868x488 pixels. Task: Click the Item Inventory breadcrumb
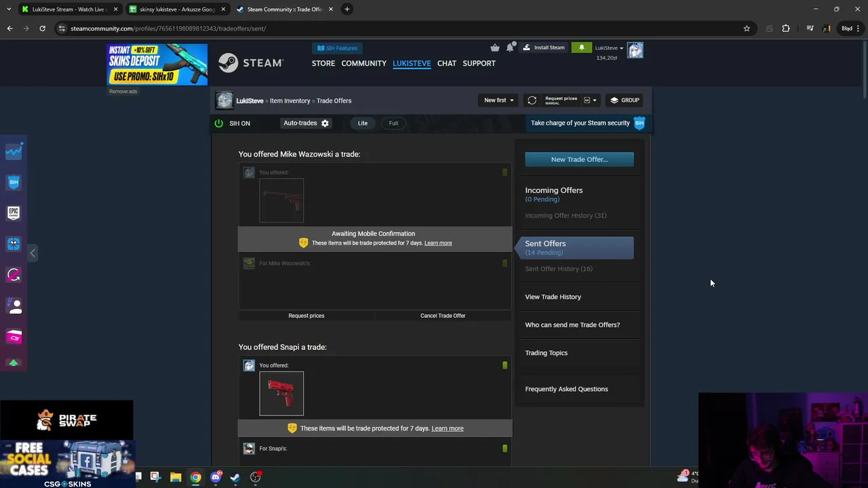coord(290,101)
